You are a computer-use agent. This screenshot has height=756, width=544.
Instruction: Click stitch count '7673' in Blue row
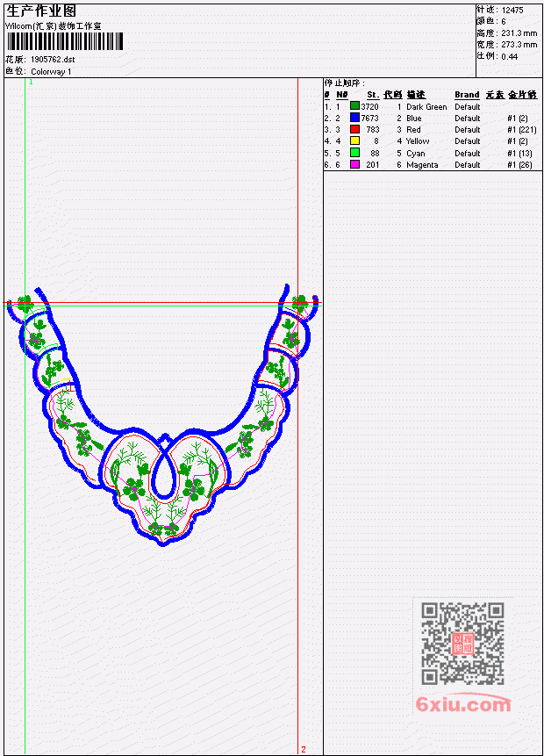click(370, 119)
